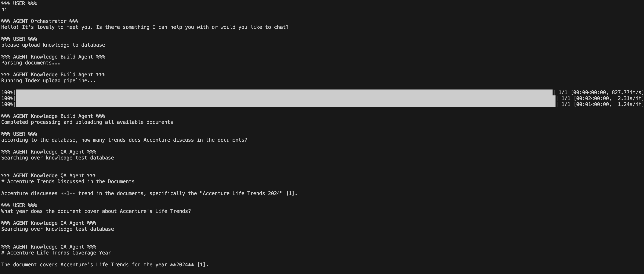Click the "Parsing documents..." status line
Image resolution: width=644 pixels, height=274 pixels.
click(x=30, y=63)
